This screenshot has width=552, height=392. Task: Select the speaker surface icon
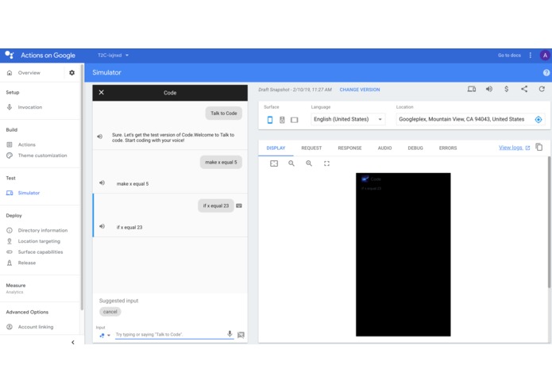pos(282,120)
